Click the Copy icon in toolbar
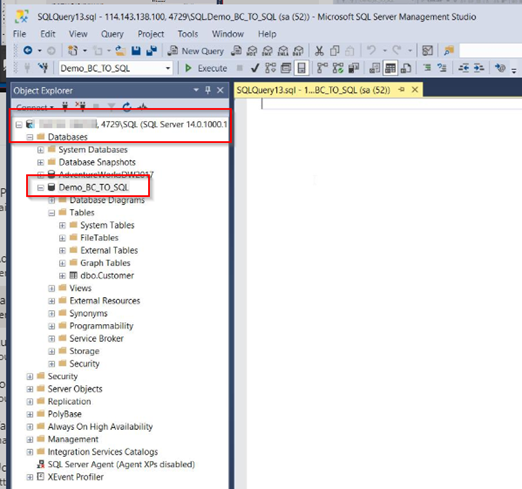Image resolution: width=522 pixels, height=489 pixels. [335, 51]
